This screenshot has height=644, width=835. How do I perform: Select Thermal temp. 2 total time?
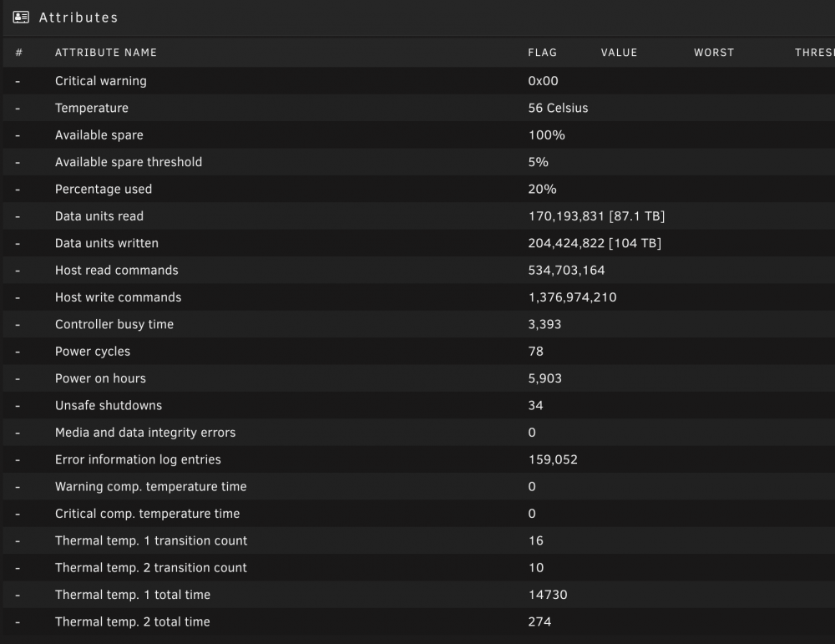click(132, 622)
